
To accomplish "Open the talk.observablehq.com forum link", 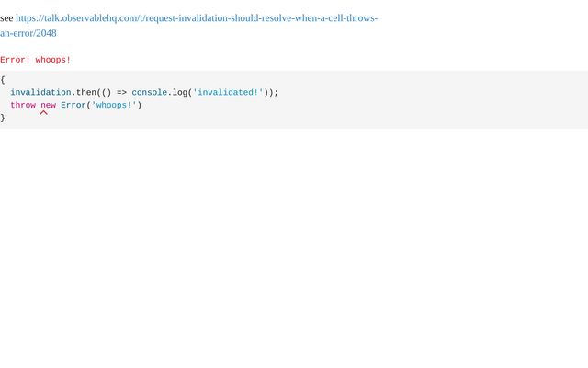I will (x=197, y=18).
